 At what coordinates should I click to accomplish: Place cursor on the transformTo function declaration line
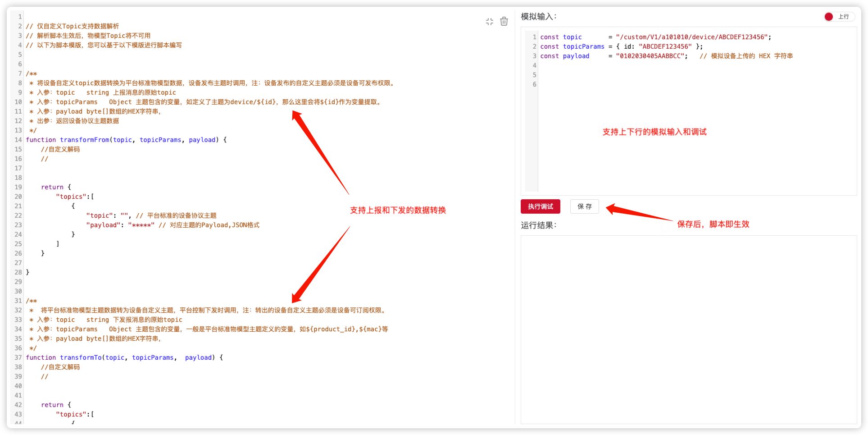point(124,357)
